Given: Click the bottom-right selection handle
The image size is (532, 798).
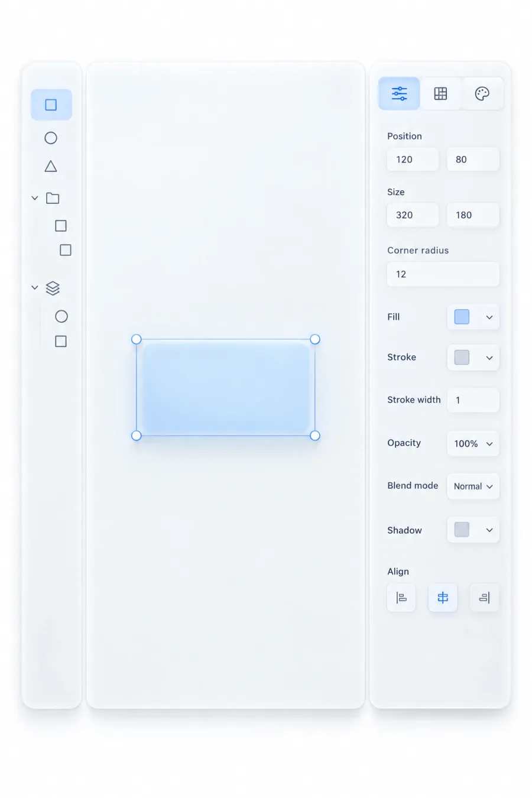Looking at the screenshot, I should click(x=315, y=436).
